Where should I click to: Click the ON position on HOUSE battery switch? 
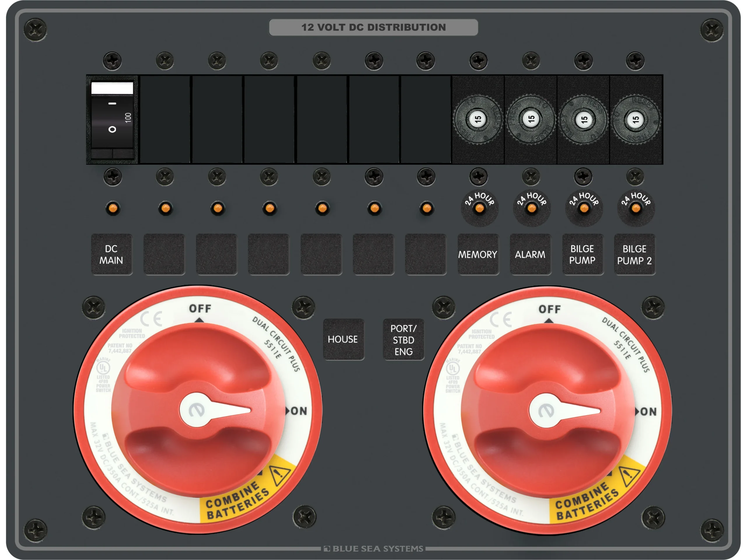pyautogui.click(x=299, y=411)
